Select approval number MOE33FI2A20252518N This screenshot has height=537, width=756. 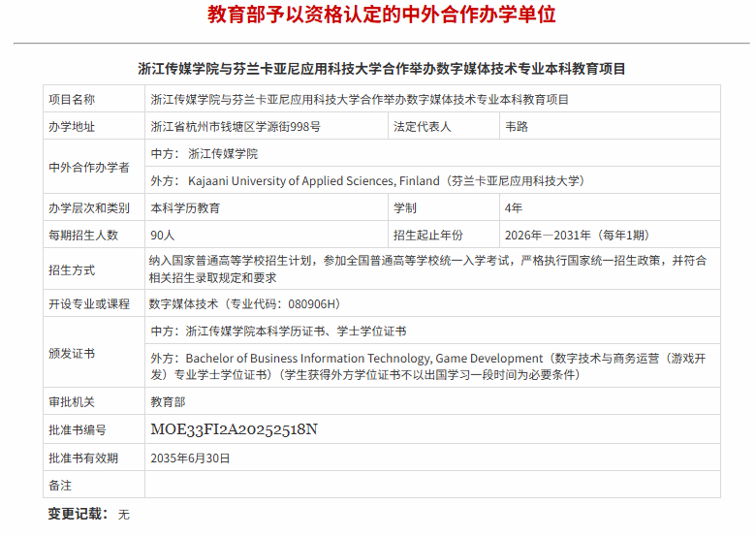pyautogui.click(x=234, y=429)
